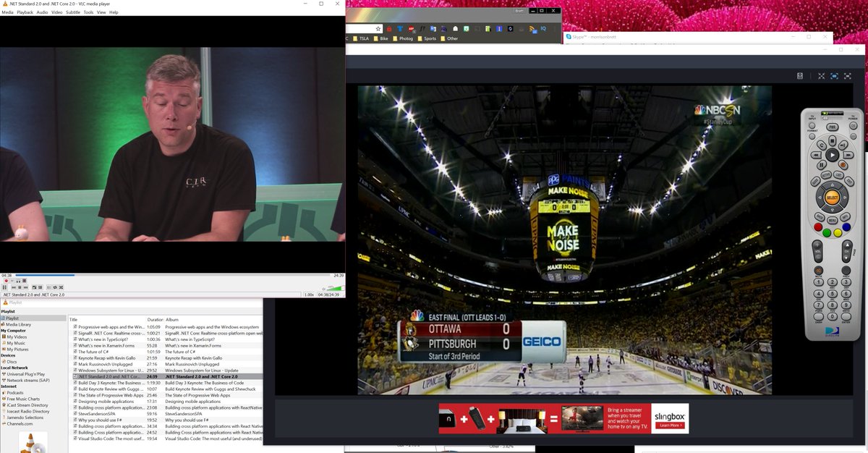Pause playback in VLC media player
This screenshot has width=868, height=453.
pyautogui.click(x=4, y=287)
